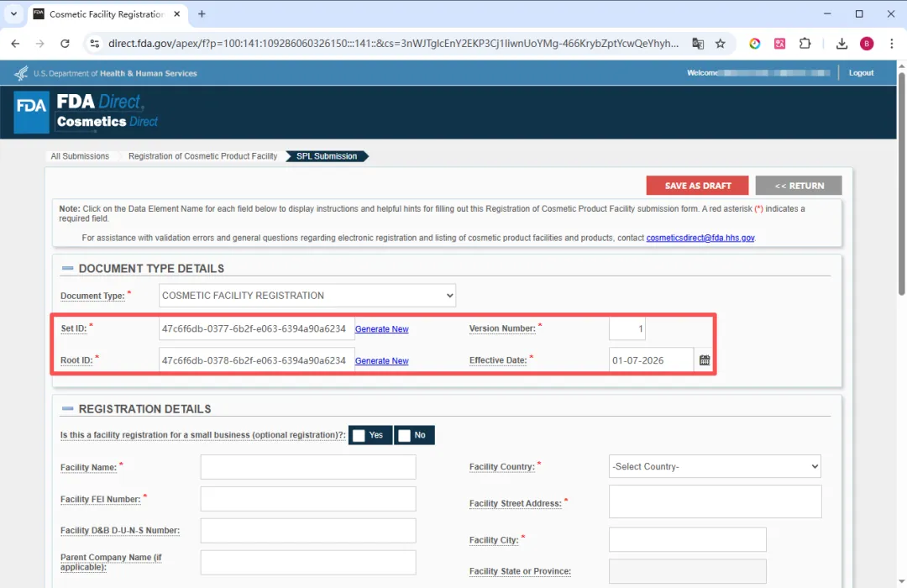Click the browser address bar URL

click(393, 44)
